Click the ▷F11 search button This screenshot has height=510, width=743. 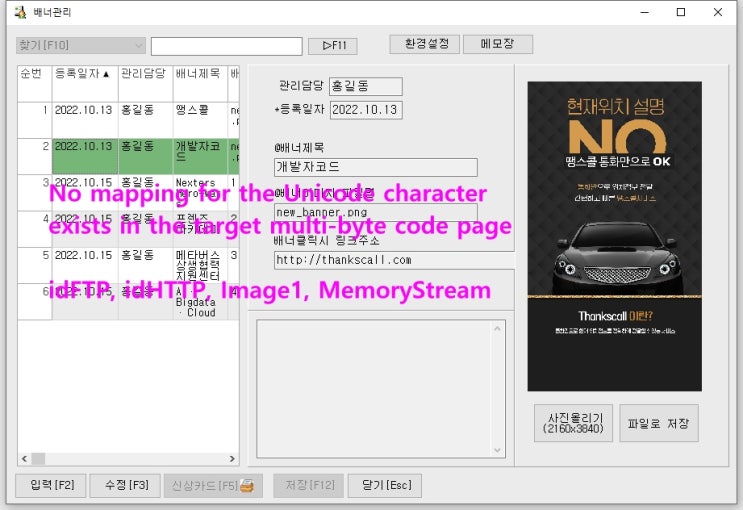333,46
